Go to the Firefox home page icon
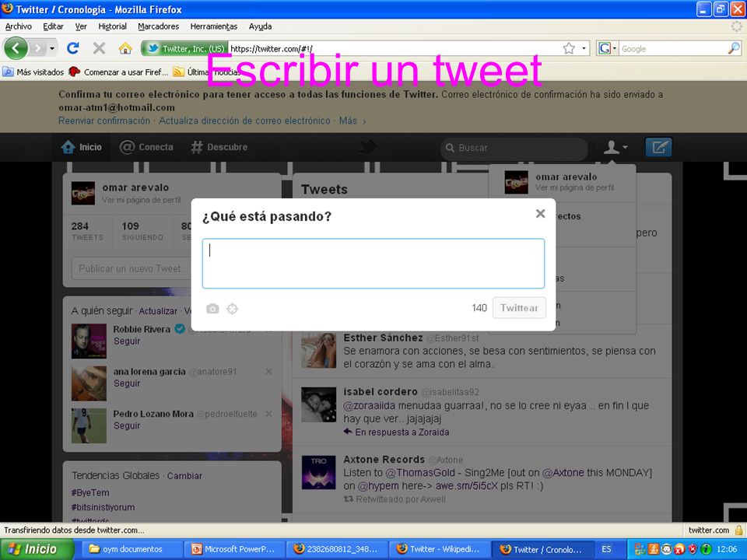Image resolution: width=747 pixels, height=560 pixels. pos(124,48)
